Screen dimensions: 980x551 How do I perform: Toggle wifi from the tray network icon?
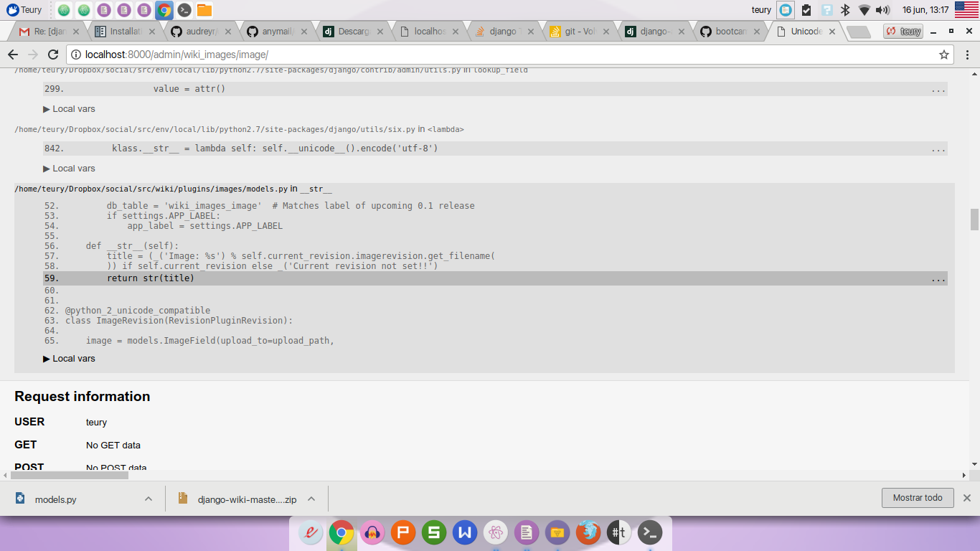pyautogui.click(x=864, y=10)
